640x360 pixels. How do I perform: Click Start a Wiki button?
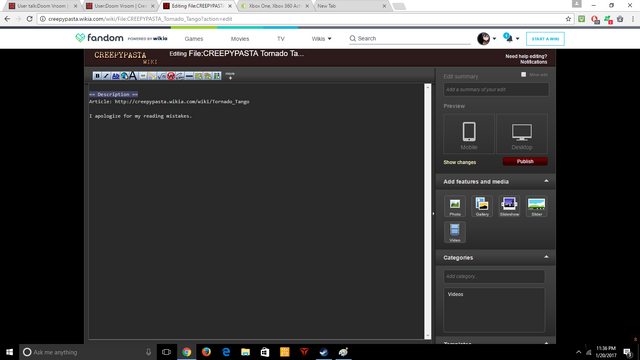coord(545,39)
